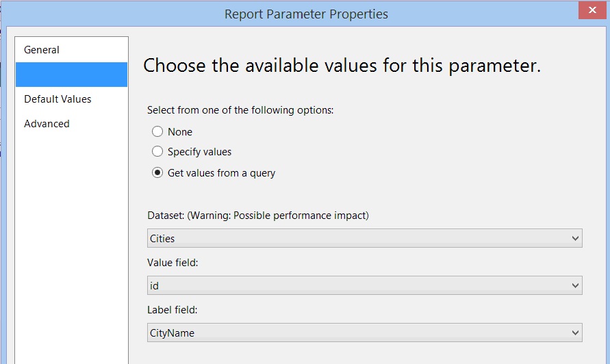Click the Dataset performance warning label
The width and height of the screenshot is (610, 364).
(x=258, y=216)
